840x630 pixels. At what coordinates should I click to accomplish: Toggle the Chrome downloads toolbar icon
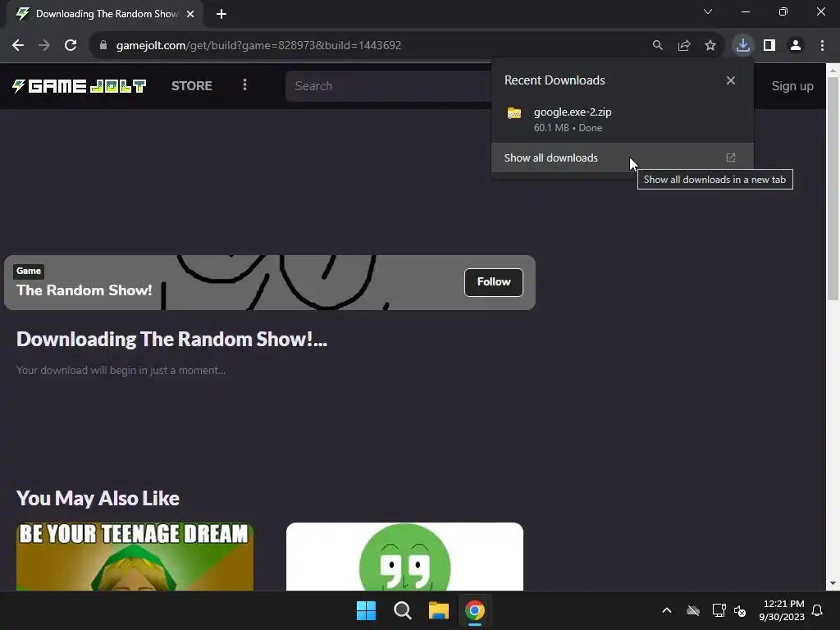743,46
